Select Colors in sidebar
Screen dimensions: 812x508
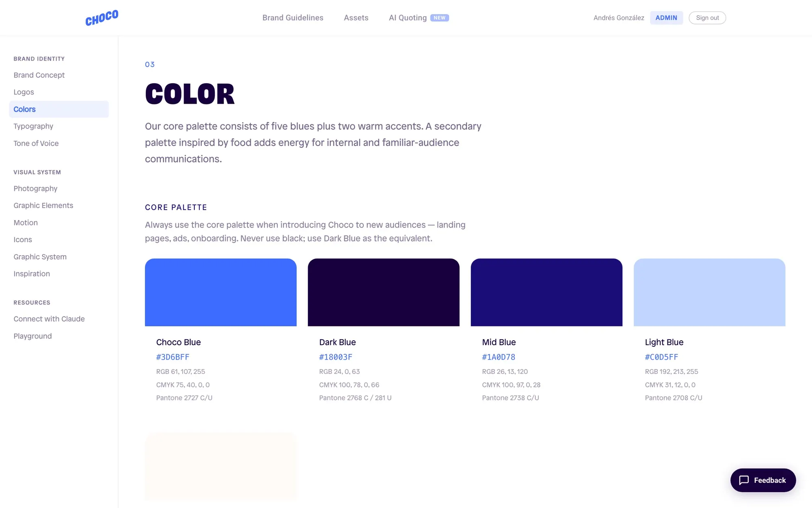(59, 109)
